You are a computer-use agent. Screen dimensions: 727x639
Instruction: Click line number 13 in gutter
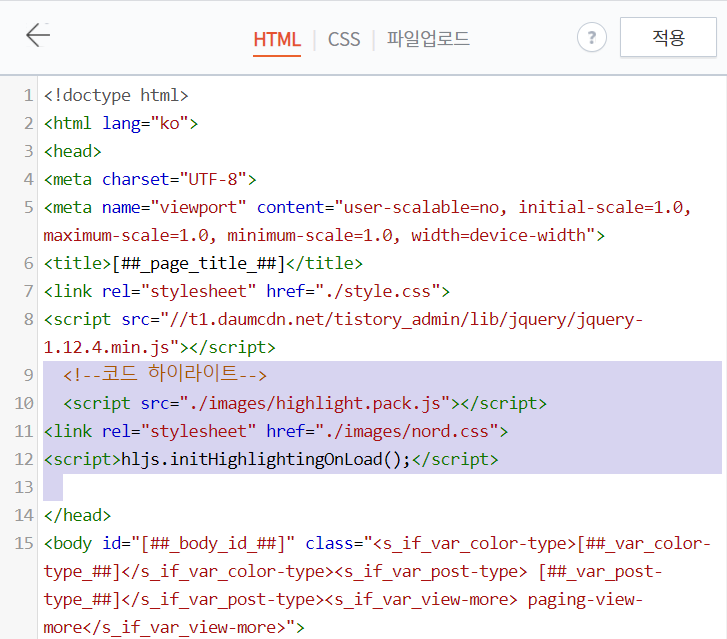pyautogui.click(x=24, y=487)
